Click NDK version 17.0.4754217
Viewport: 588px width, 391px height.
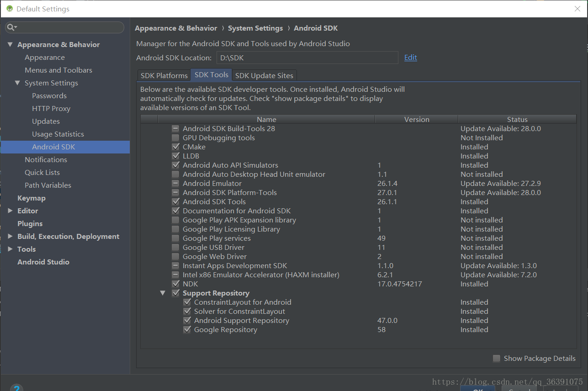click(x=399, y=284)
